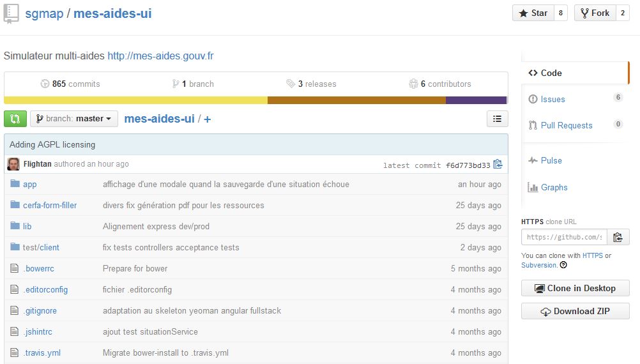The height and width of the screenshot is (364, 640).
Task: Open the mes-aides.gouv.fr website link
Action: (160, 56)
